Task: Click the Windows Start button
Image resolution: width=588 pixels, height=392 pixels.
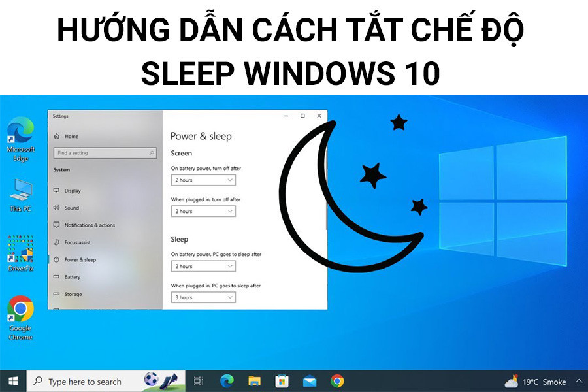Action: [x=13, y=381]
